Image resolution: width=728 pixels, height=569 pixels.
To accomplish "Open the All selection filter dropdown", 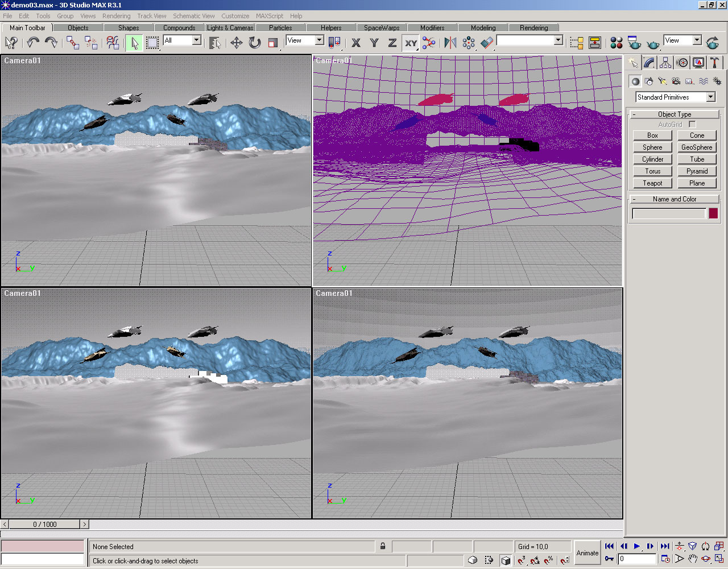I will pos(196,40).
